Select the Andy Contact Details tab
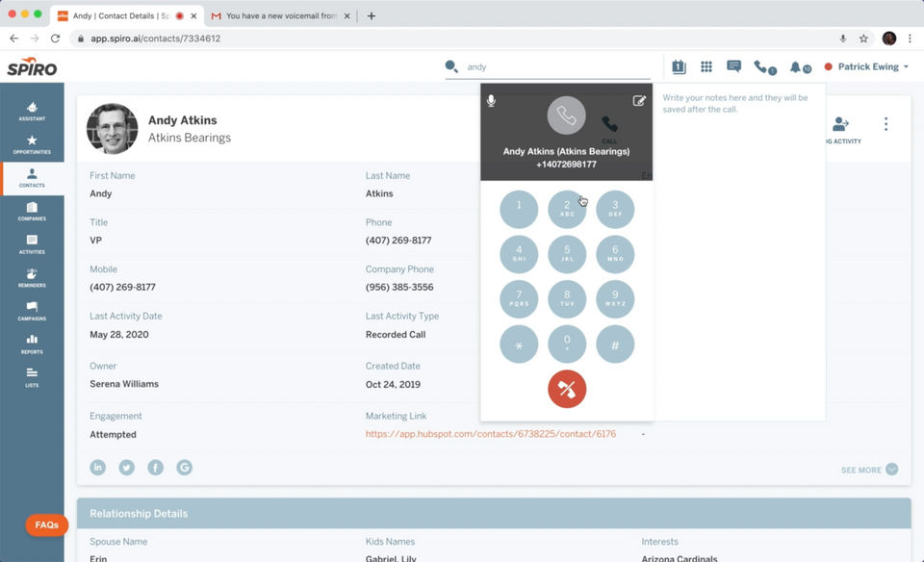Screen dimensions: 924x562 tap(126, 16)
